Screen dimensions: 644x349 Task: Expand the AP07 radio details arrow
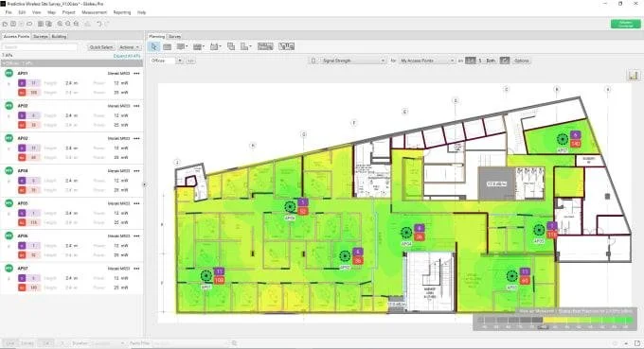pyautogui.click(x=9, y=278)
